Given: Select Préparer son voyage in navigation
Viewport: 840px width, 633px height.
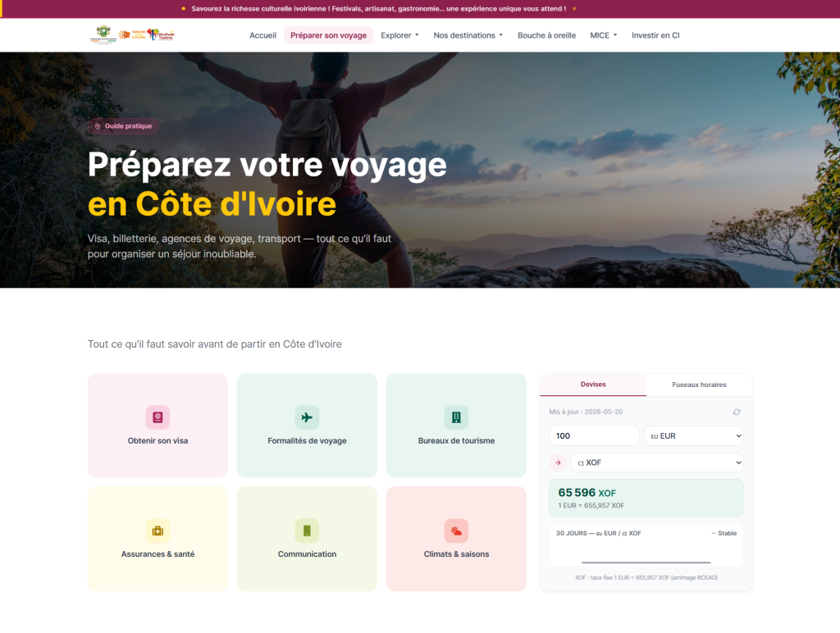Looking at the screenshot, I should pyautogui.click(x=328, y=35).
